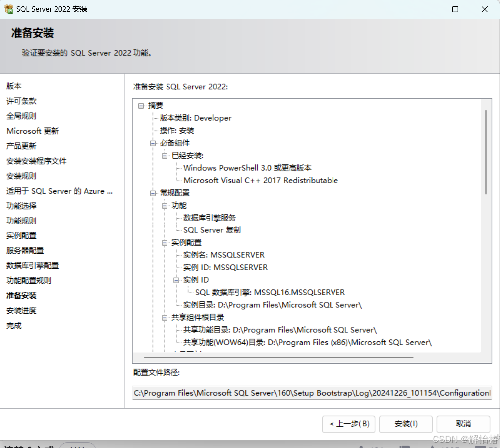This screenshot has width=500, height=448.
Task: Select the 安装规则 step in sidebar
Action: coord(21,176)
